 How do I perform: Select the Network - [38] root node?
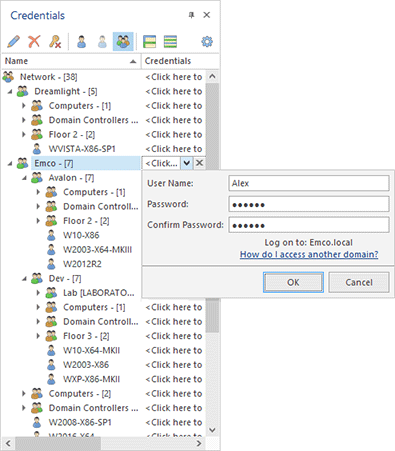[x=48, y=77]
